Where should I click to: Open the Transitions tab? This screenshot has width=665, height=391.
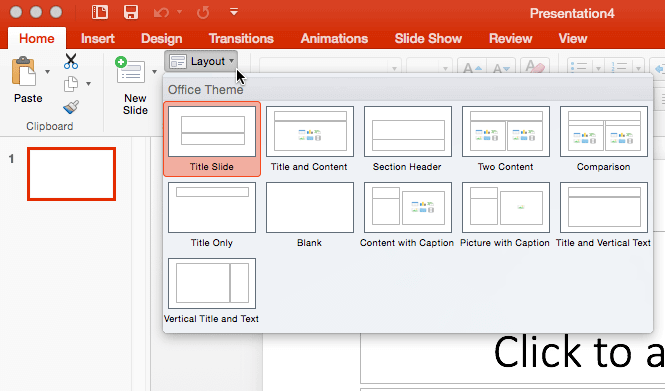241,39
